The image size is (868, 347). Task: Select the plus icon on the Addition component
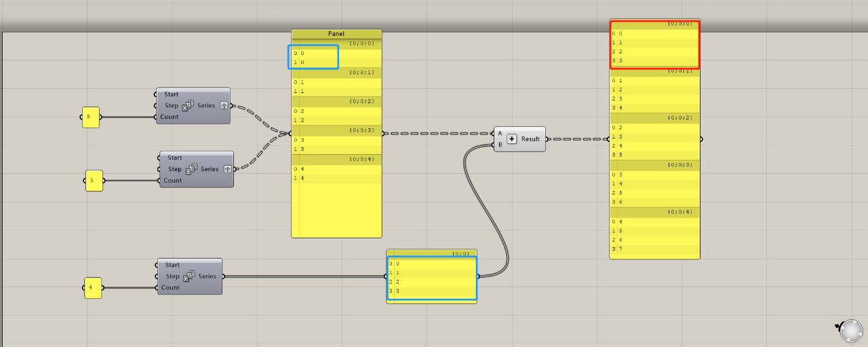pyautogui.click(x=512, y=139)
